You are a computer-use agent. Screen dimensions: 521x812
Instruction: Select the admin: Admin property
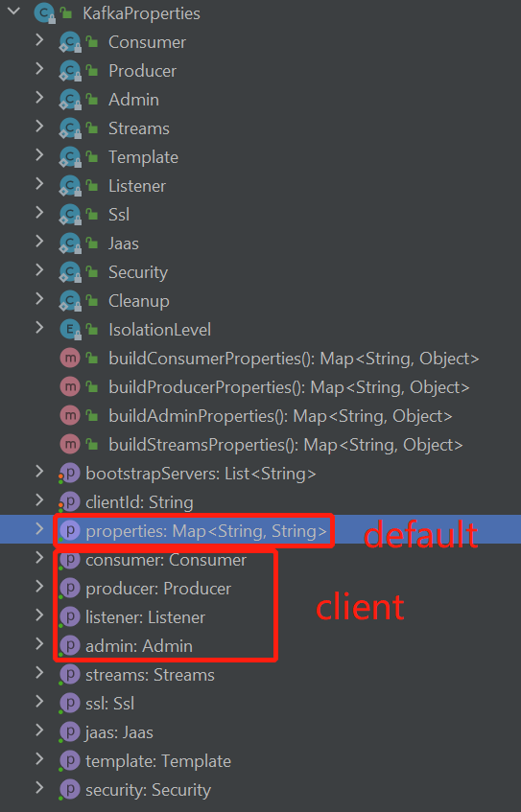pyautogui.click(x=139, y=646)
